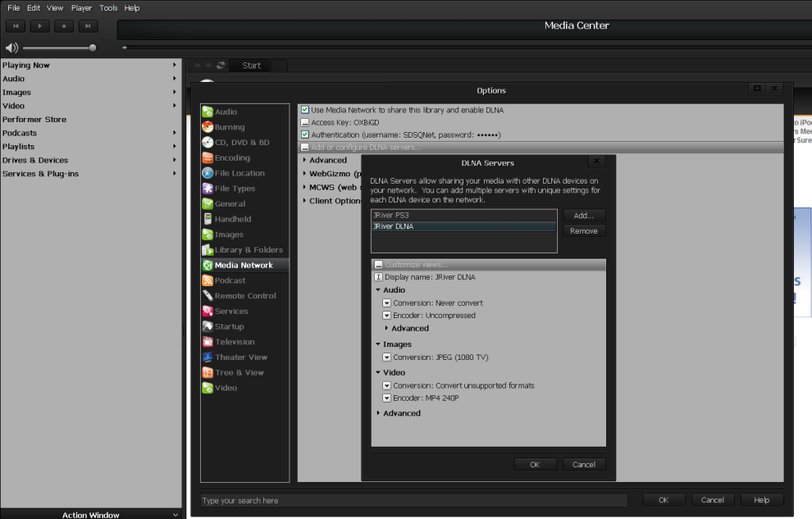Click Access Key OXBiGD option
812x519 pixels.
340,123
